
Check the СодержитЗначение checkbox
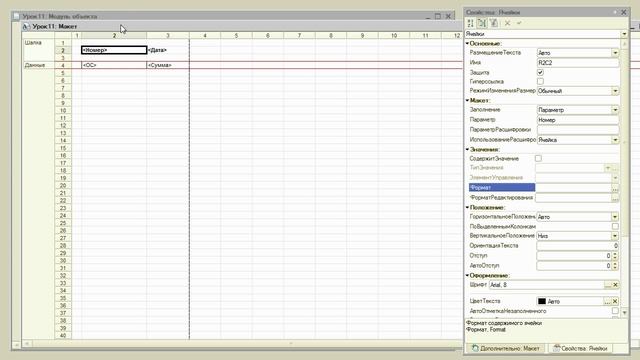point(538,158)
